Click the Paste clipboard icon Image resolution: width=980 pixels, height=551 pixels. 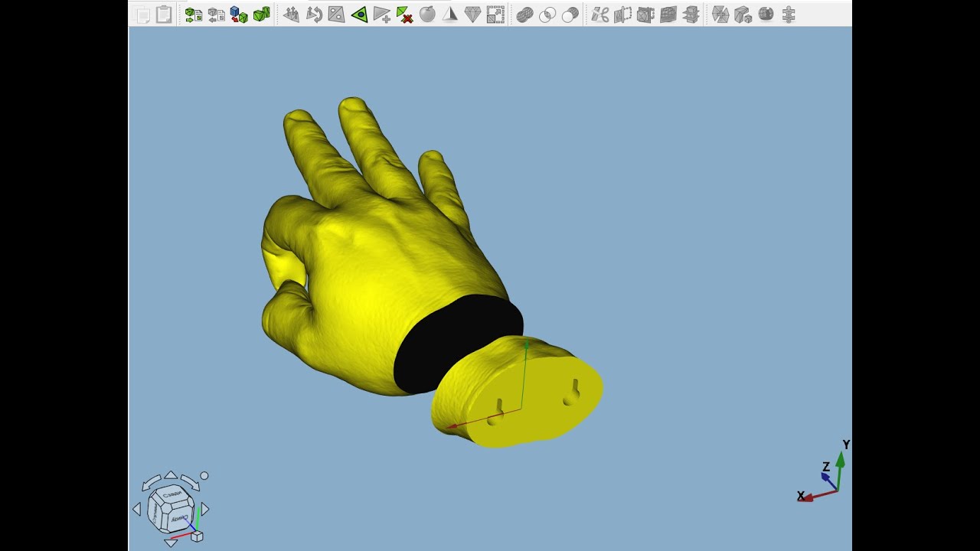tap(164, 15)
